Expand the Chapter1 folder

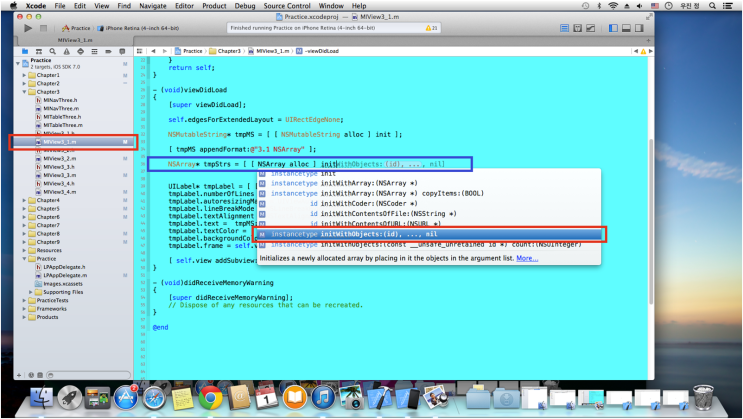25,75
